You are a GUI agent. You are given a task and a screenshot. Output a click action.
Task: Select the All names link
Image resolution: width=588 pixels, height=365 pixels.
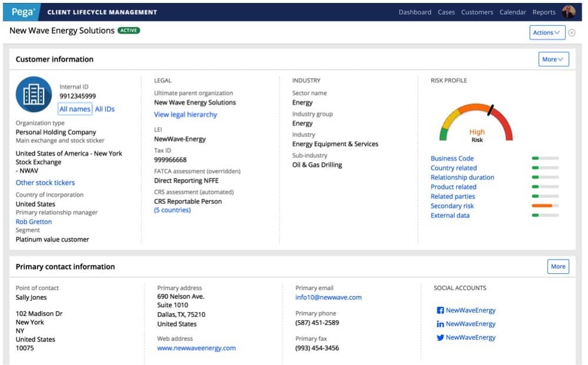[x=75, y=109]
